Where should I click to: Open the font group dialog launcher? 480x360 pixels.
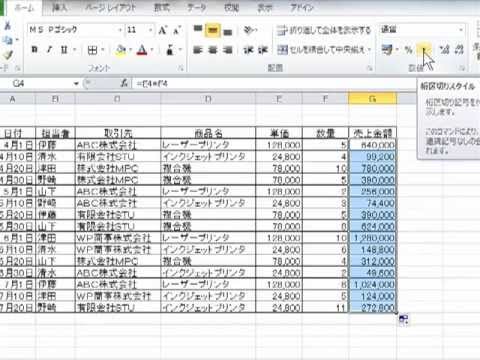(181, 68)
